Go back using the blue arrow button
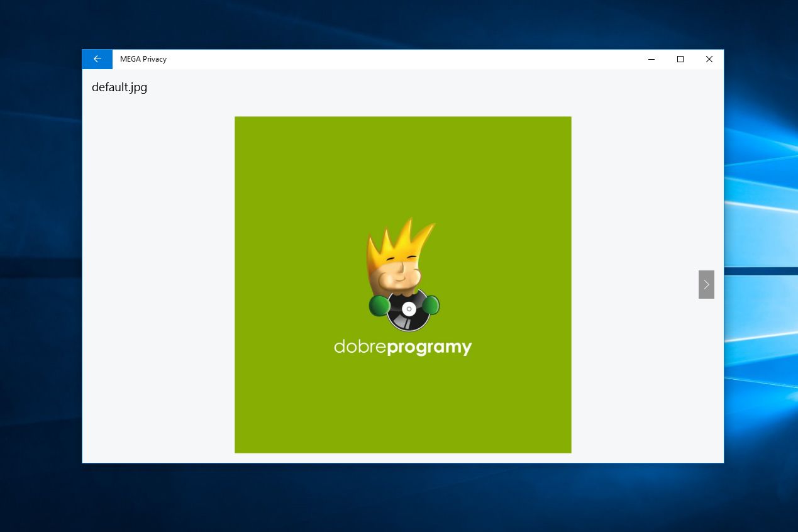Viewport: 798px width, 532px height. click(x=97, y=59)
